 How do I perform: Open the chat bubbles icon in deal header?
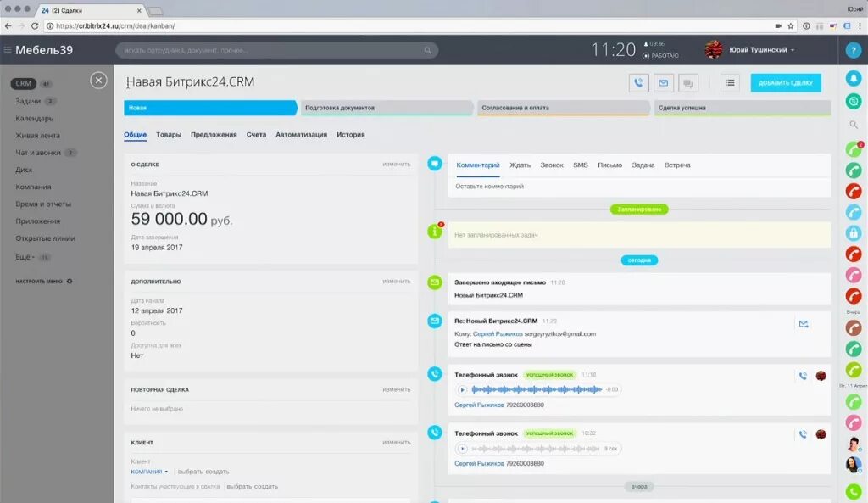pos(688,83)
